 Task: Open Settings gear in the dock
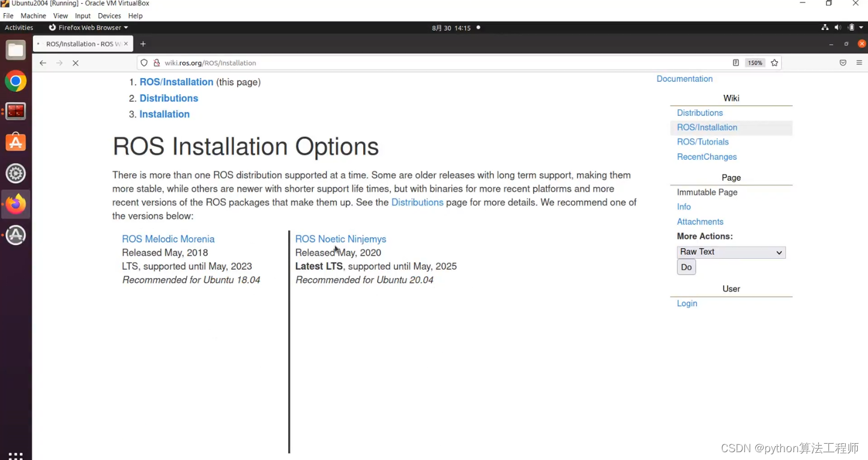pyautogui.click(x=16, y=174)
